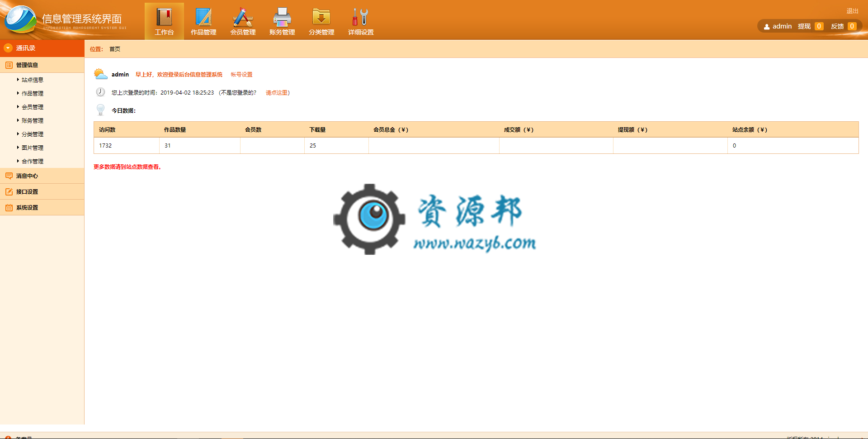Viewport: 868px width, 439px height.
Task: Click the admin user icon
Action: (x=767, y=27)
